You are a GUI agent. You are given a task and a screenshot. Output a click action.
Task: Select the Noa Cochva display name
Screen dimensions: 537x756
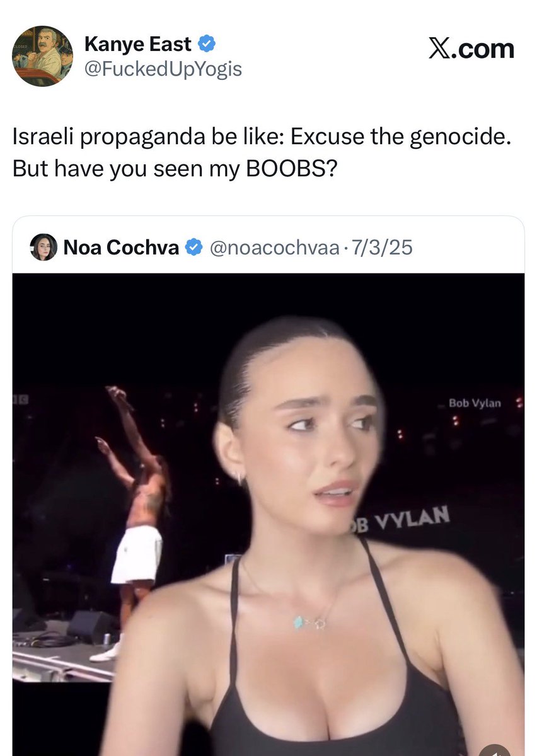121,248
